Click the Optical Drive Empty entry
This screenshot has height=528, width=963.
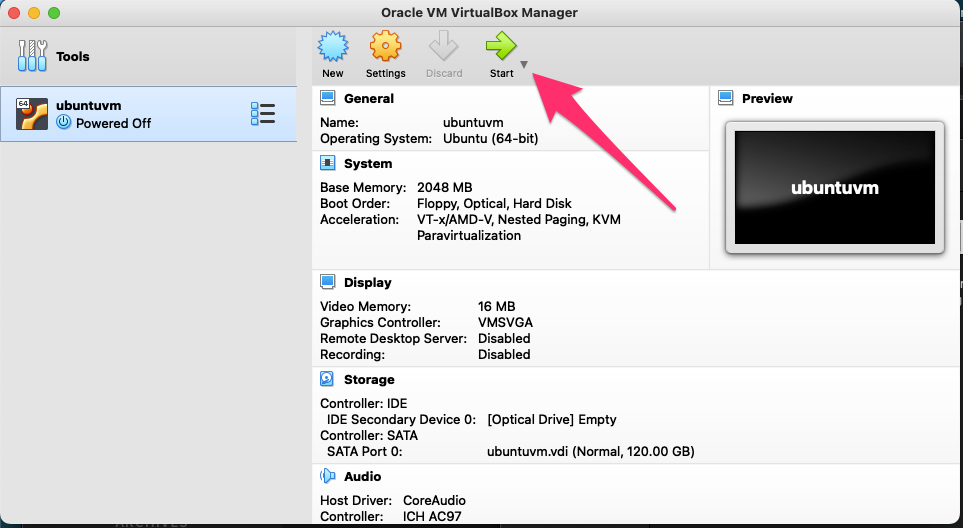(x=551, y=419)
